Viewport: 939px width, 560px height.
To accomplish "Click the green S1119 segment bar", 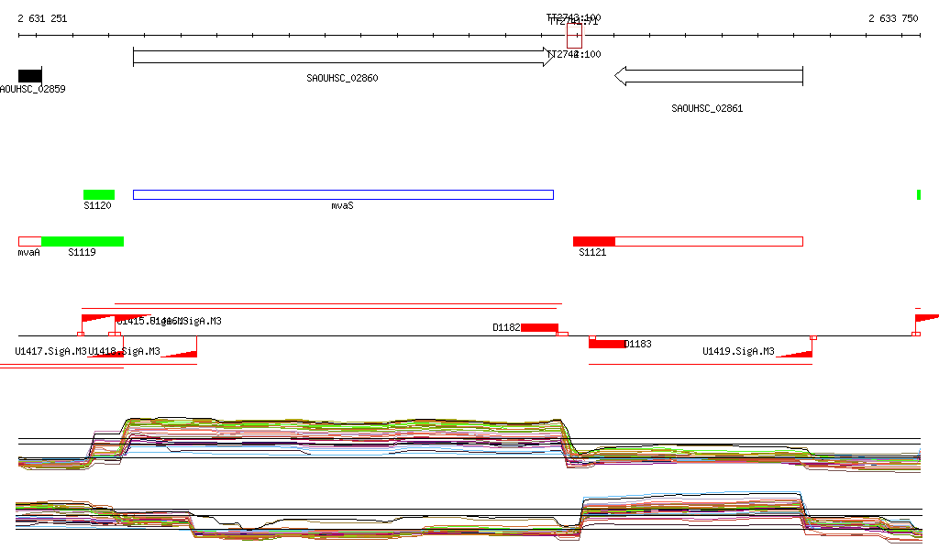I will coord(83,242).
